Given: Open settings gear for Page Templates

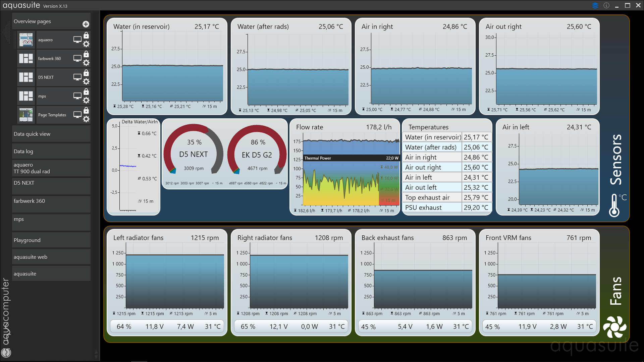Looking at the screenshot, I should click(86, 119).
